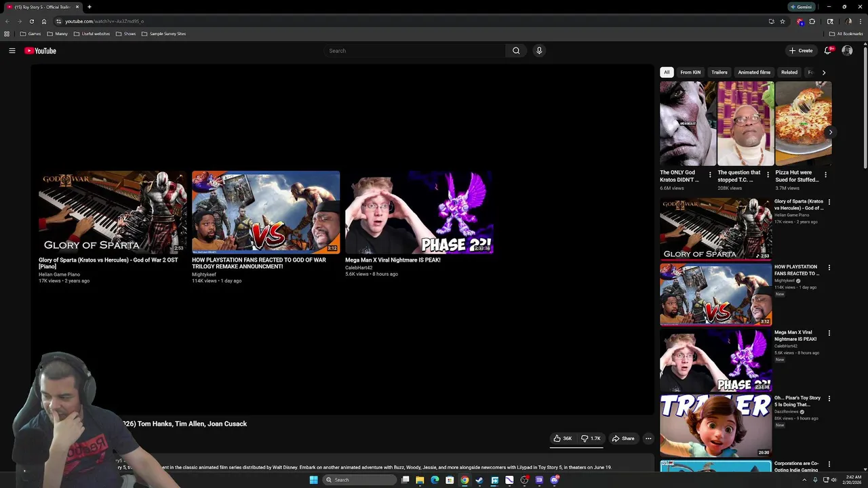Open the Manny bookmarks folder
The height and width of the screenshot is (488, 868).
(58, 34)
